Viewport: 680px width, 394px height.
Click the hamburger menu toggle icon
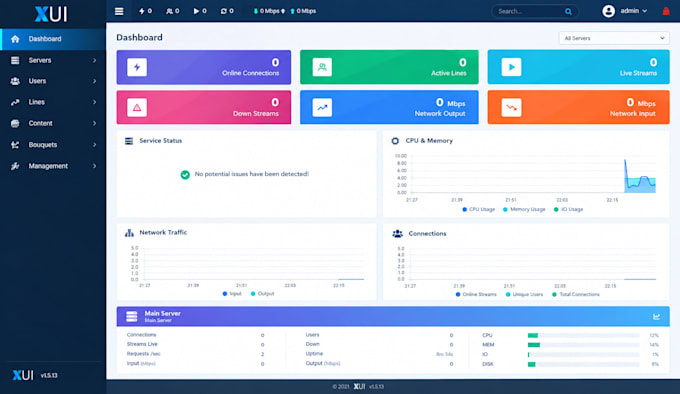click(119, 11)
